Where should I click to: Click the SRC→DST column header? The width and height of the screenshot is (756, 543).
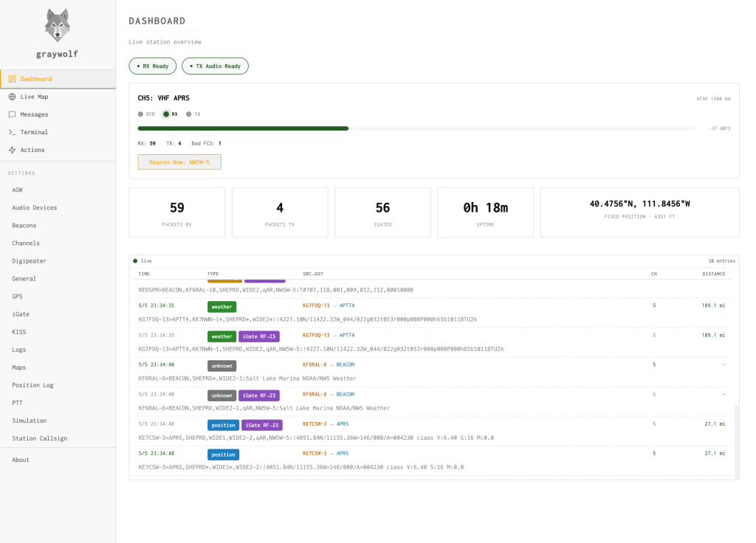[313, 274]
